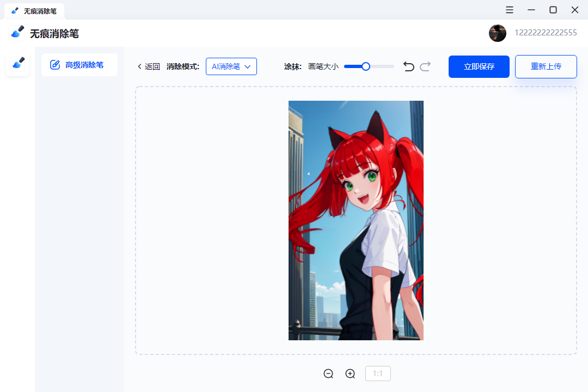
Task: Click the 重新上传 button
Action: tap(546, 67)
